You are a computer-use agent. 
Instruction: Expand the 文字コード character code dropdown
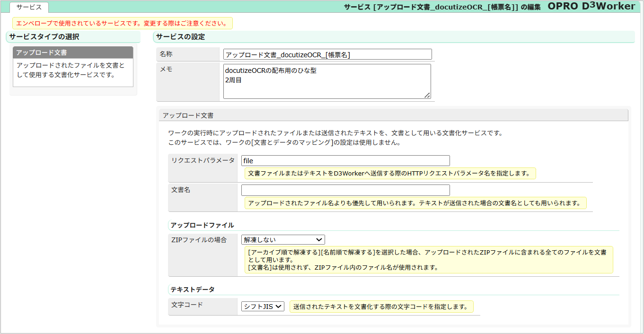click(x=262, y=306)
